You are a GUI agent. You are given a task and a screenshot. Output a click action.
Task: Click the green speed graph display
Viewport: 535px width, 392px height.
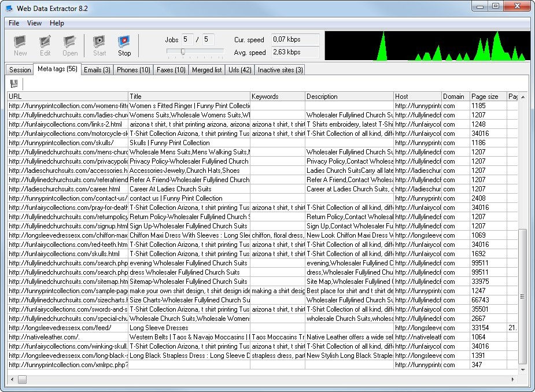point(427,46)
